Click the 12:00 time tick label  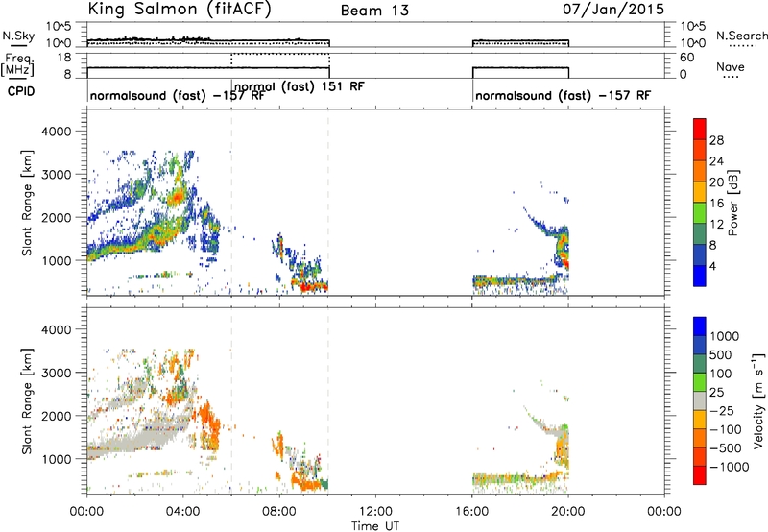pos(375,512)
